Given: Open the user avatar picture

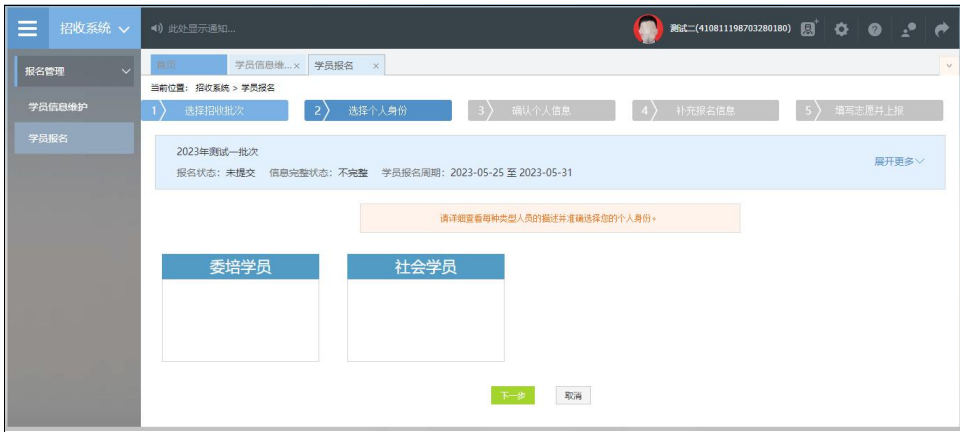Looking at the screenshot, I should pyautogui.click(x=648, y=29).
